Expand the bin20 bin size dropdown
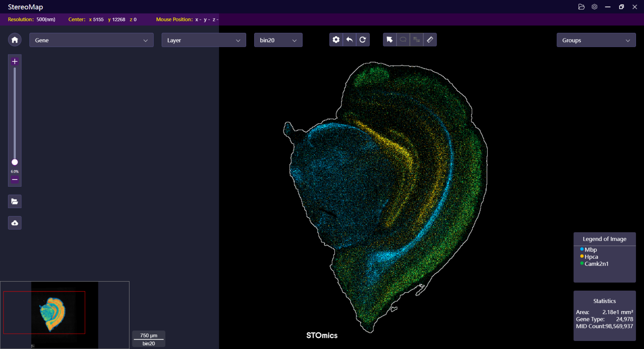The height and width of the screenshot is (349, 644). (278, 40)
